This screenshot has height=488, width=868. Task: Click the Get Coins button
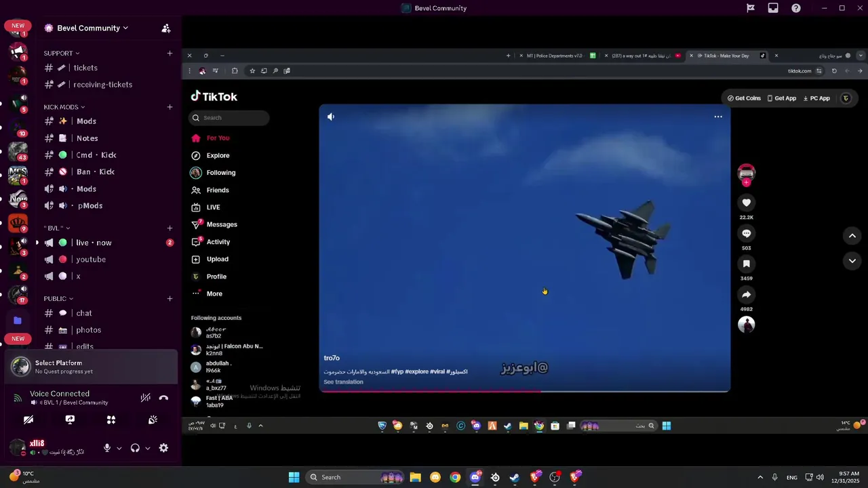coord(744,98)
